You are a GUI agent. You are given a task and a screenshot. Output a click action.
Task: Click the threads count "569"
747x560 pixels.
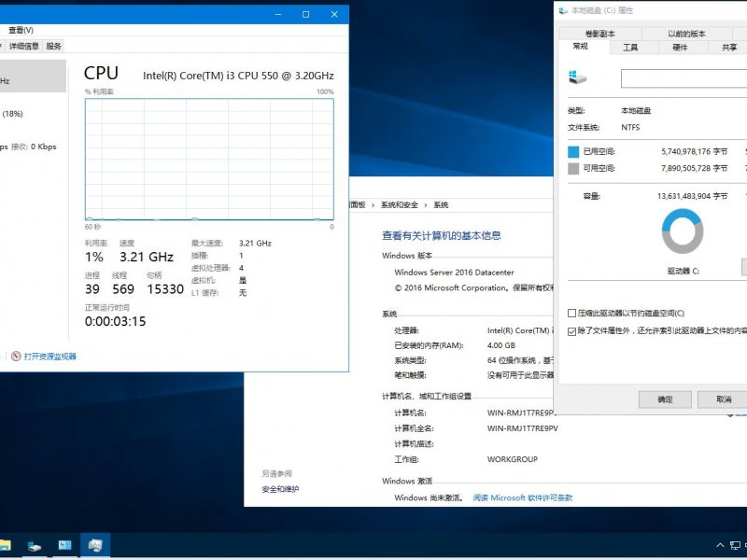click(x=123, y=289)
